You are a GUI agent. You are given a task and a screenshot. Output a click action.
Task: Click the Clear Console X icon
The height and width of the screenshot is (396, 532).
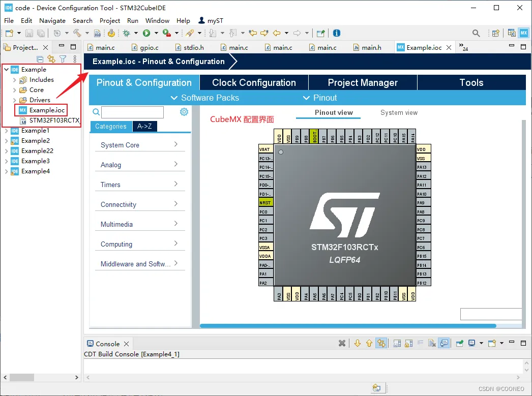(x=342, y=343)
